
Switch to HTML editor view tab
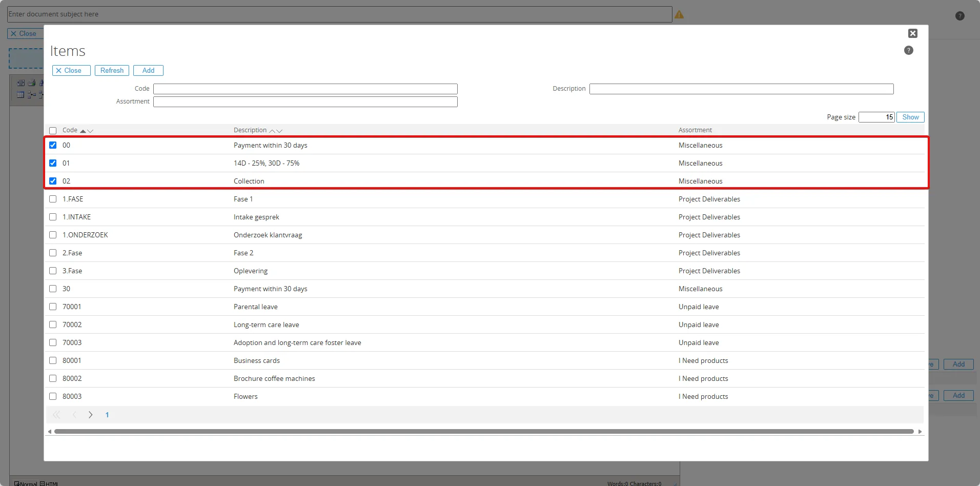(x=49, y=483)
